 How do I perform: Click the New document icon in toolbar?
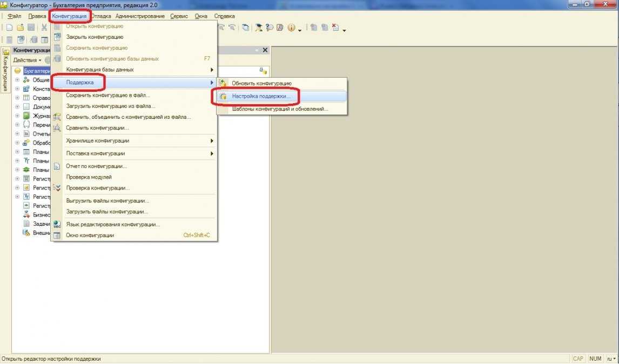point(9,28)
